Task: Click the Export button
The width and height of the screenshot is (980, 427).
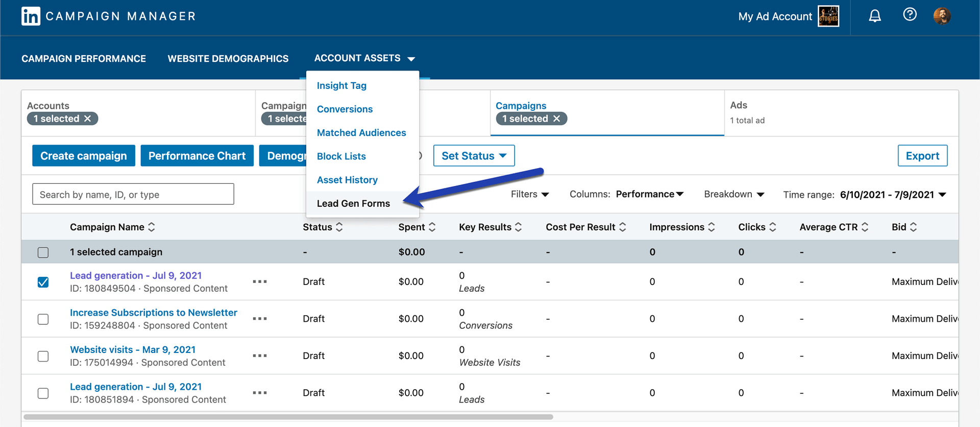Action: tap(922, 156)
